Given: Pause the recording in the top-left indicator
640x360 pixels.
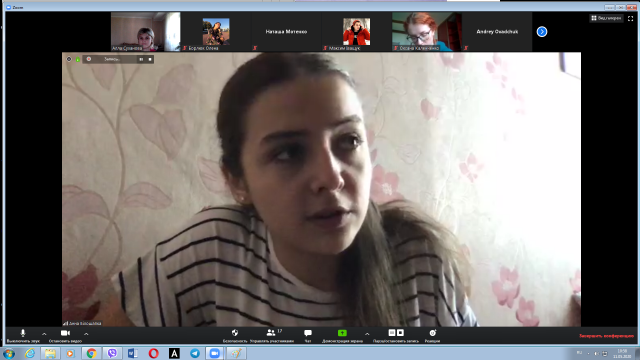Looking at the screenshot, I should pos(141,60).
